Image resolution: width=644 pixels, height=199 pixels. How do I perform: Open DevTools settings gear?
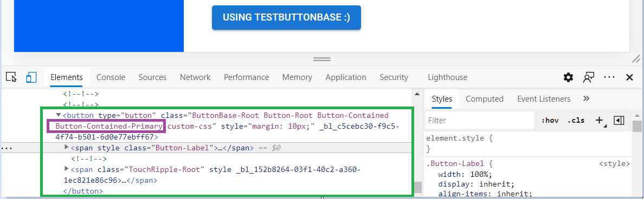pos(568,77)
